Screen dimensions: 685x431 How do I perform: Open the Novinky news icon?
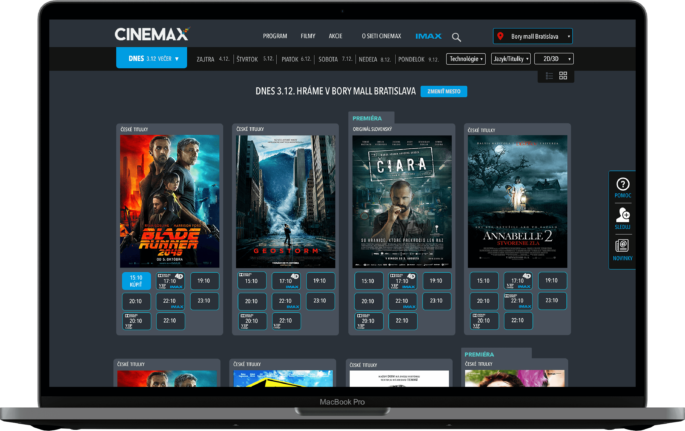click(x=623, y=250)
